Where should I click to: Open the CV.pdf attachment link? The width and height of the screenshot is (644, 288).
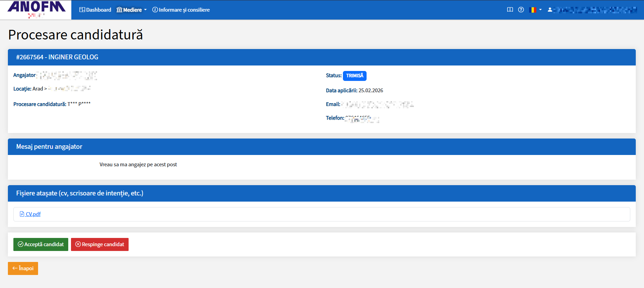(33, 214)
